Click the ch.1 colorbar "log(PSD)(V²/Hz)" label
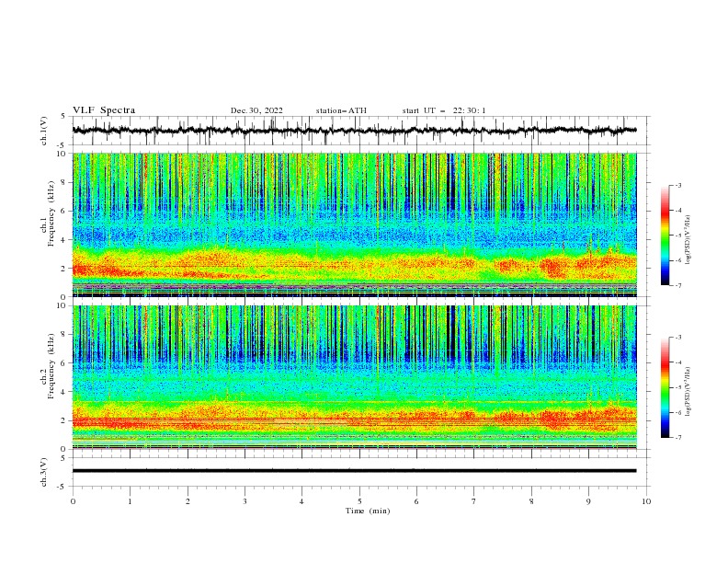The width and height of the screenshot is (728, 563). (x=688, y=240)
